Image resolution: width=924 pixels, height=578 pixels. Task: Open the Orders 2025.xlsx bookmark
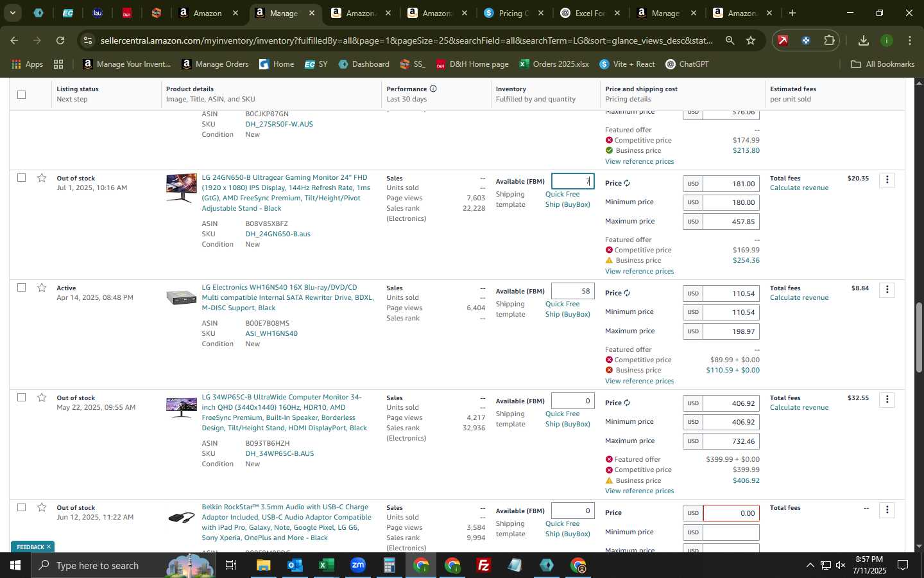(554, 64)
